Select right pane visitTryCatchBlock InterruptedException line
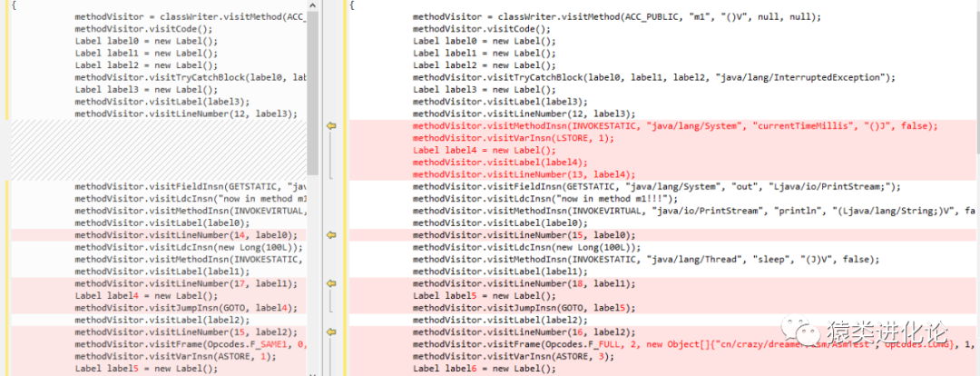This screenshot has width=980, height=376. click(653, 77)
